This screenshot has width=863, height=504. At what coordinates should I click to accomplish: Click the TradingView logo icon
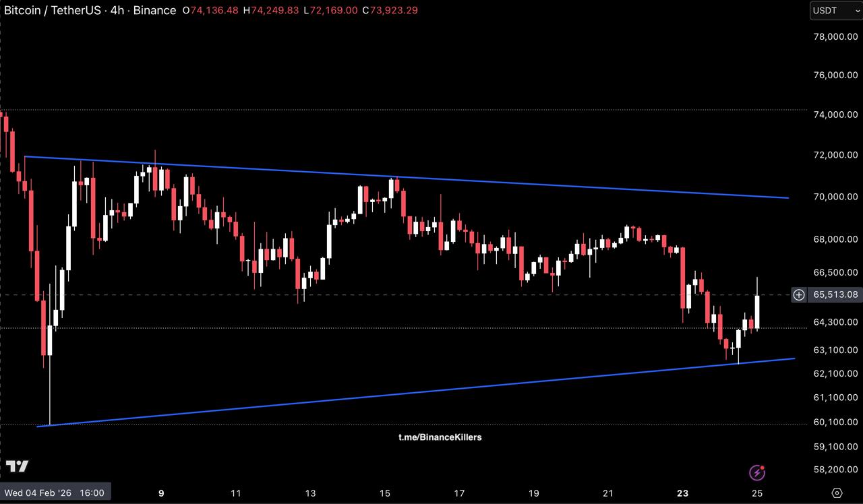[17, 466]
